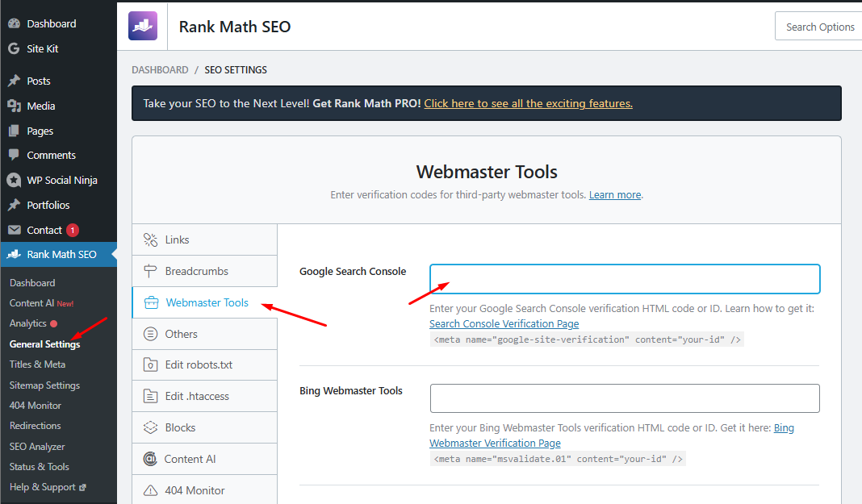Click the Webmaster Tools toolbox icon
This screenshot has width=862, height=504.
pyautogui.click(x=151, y=302)
